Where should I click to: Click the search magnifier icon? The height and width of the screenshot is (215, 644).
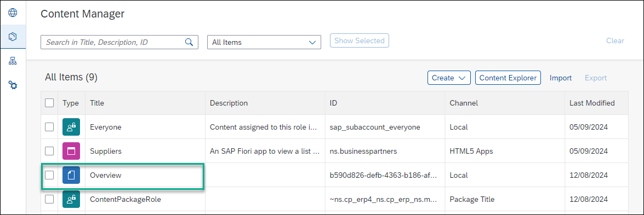pyautogui.click(x=189, y=42)
